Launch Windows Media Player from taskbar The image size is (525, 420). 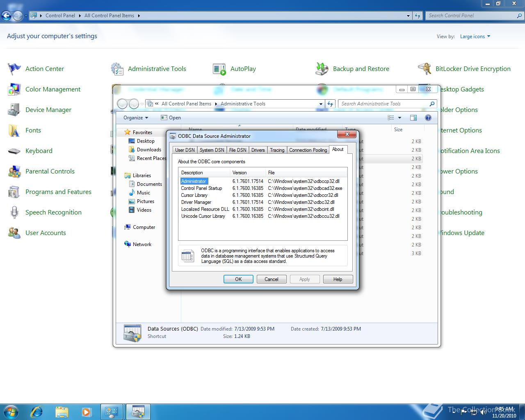[86, 411]
